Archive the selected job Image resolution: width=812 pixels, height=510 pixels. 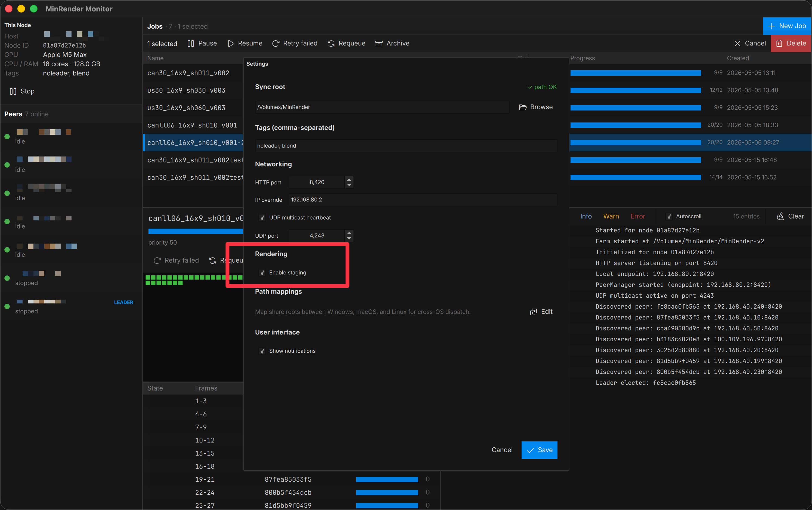392,43
